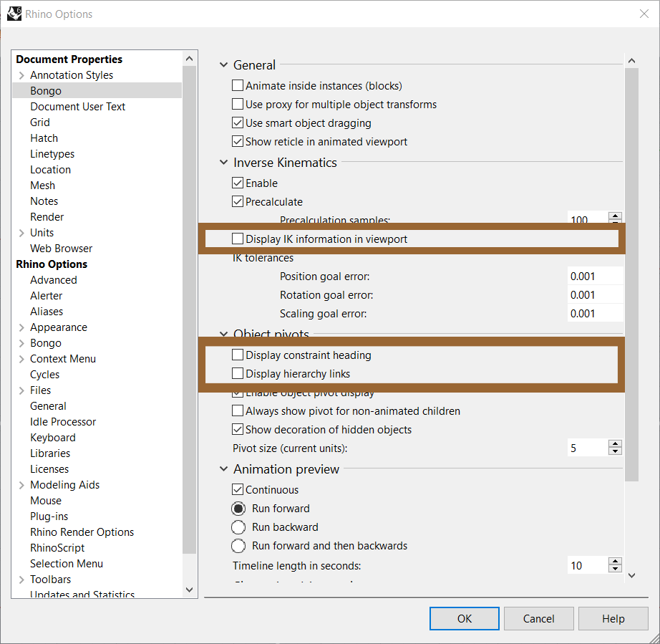The height and width of the screenshot is (644, 660).
Task: Click the settings pane scroll up arrow
Action: tap(631, 61)
